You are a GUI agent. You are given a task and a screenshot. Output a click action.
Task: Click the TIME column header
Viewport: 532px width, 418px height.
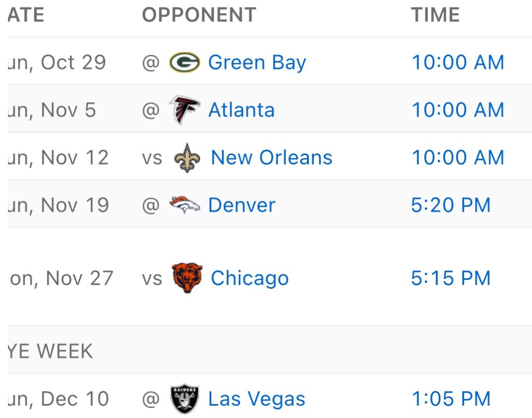[435, 15]
